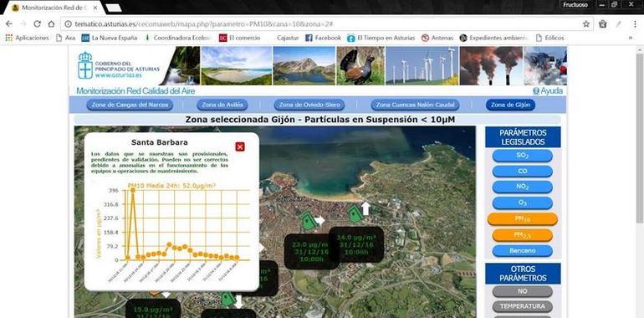Choose the CO parameter button

(523, 171)
